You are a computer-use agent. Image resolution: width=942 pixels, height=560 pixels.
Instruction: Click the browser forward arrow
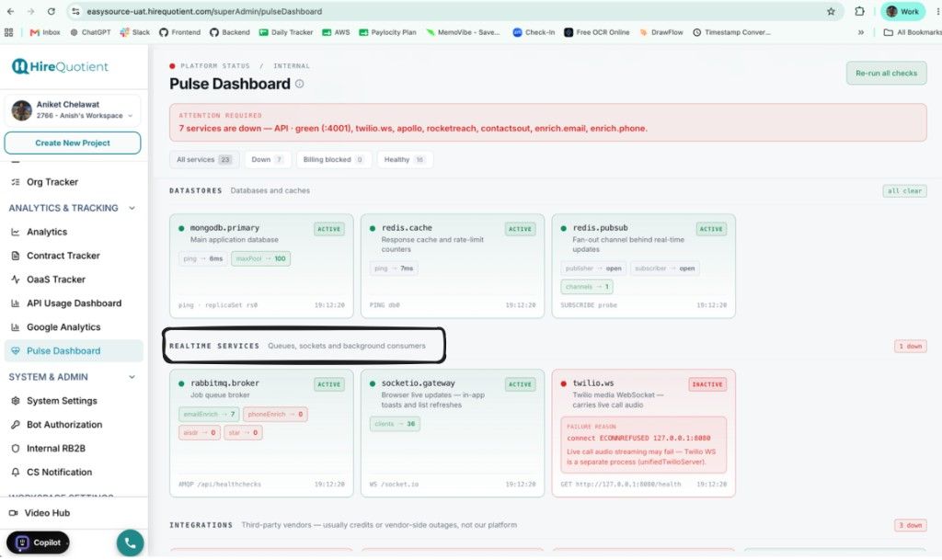tap(30, 11)
